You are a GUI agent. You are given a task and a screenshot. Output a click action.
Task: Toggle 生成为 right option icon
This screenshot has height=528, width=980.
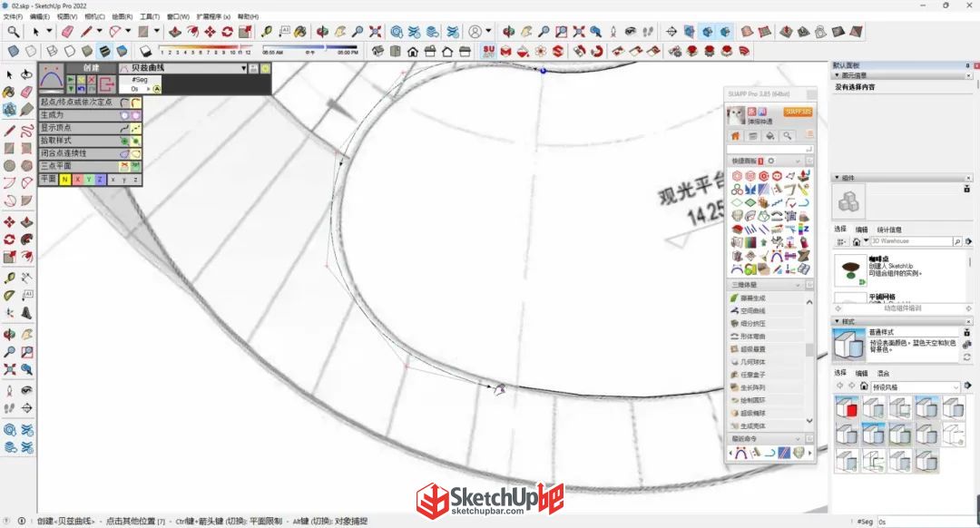click(x=135, y=115)
